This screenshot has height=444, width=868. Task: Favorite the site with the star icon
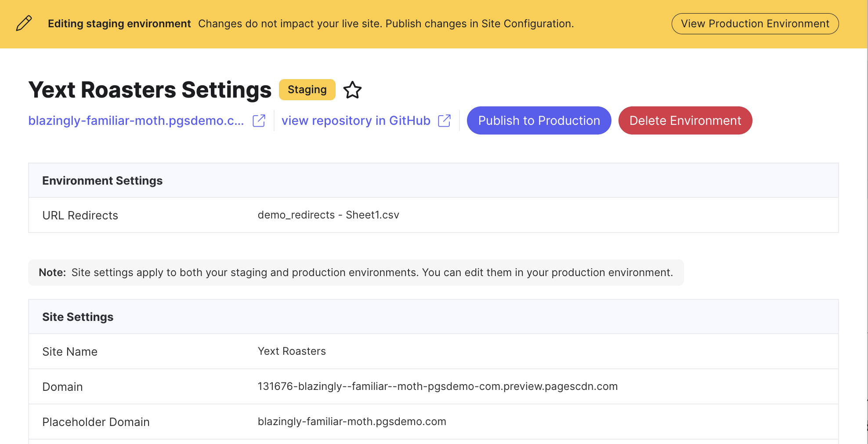352,90
